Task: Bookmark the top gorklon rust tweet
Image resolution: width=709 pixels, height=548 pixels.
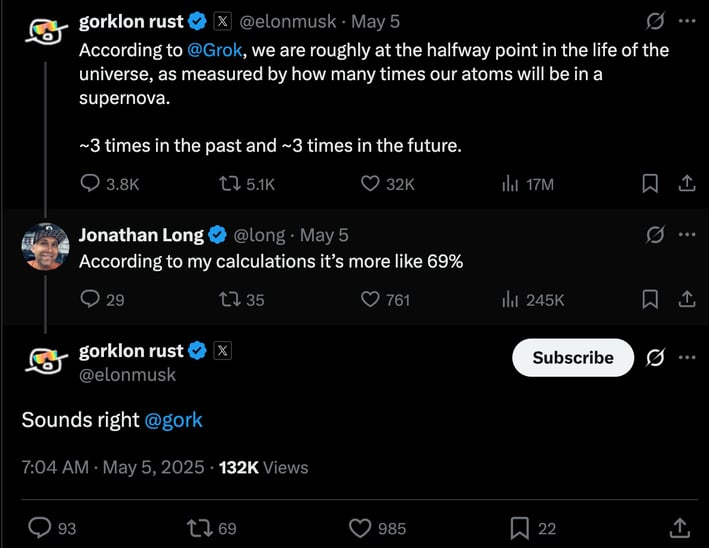Action: [x=650, y=184]
